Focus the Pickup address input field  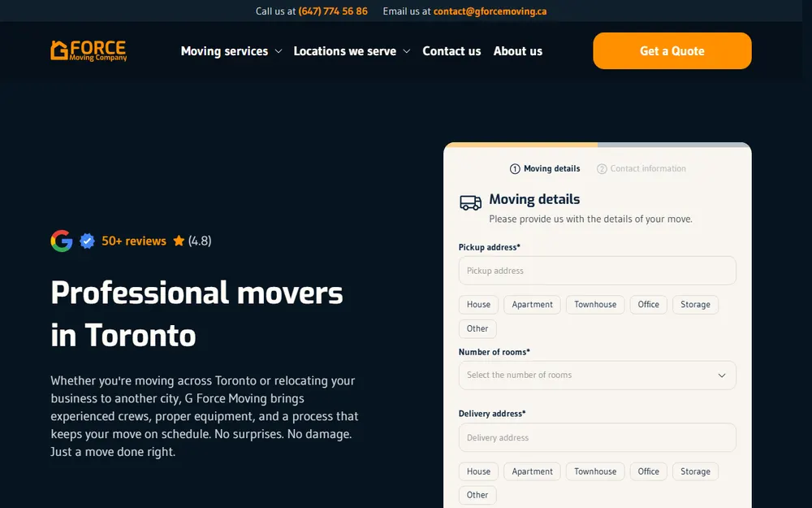(597, 271)
